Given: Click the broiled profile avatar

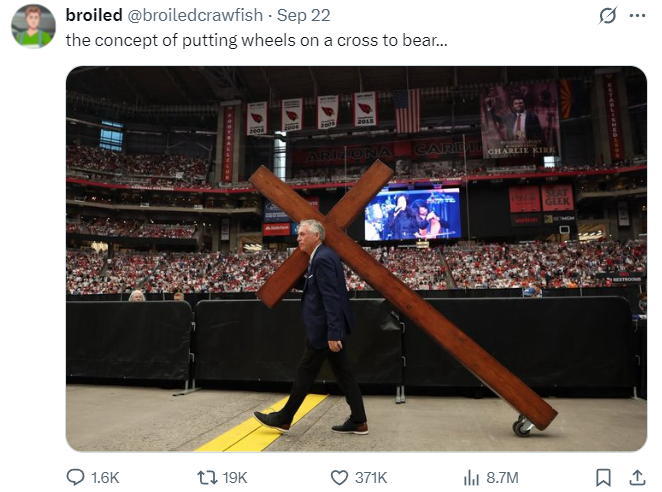Looking at the screenshot, I should click(33, 26).
